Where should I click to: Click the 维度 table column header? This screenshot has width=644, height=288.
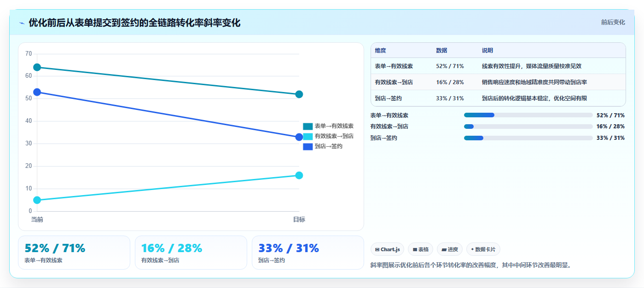point(380,51)
